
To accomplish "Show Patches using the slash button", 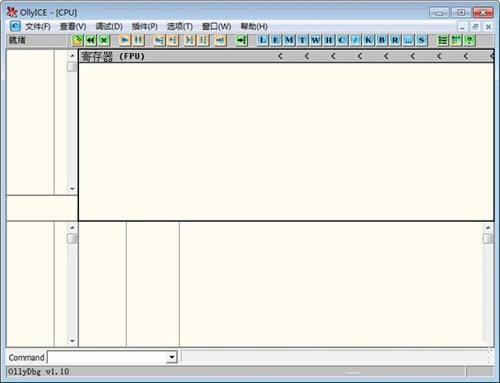I will pos(355,40).
